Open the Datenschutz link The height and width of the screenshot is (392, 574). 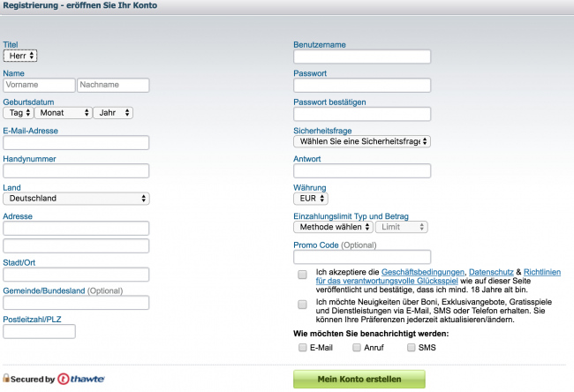(x=491, y=272)
